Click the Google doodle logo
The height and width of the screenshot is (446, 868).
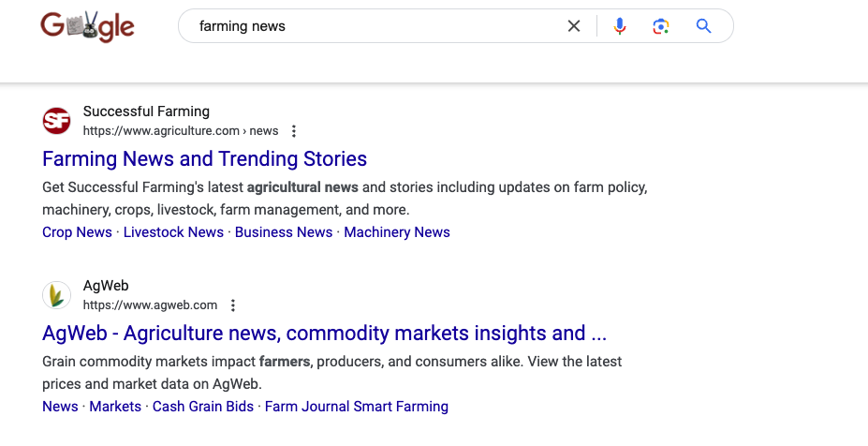87,26
